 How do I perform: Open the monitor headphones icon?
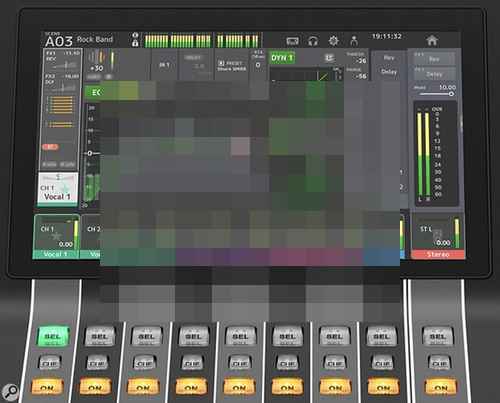[x=313, y=41]
